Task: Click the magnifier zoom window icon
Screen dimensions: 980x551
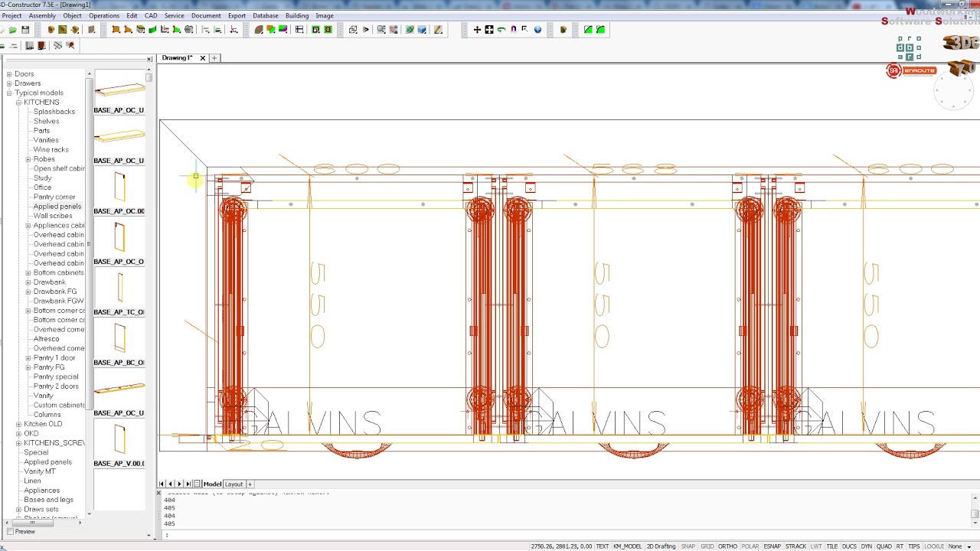Action: (381, 30)
